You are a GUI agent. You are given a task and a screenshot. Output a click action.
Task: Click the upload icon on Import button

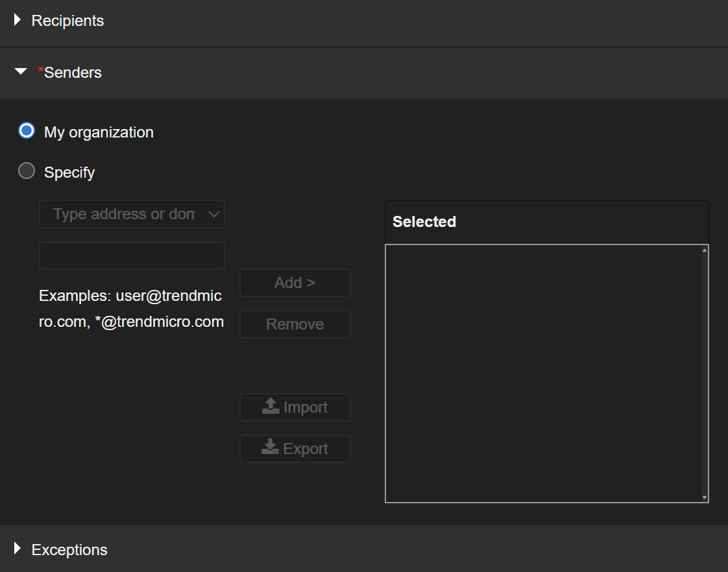tap(271, 407)
